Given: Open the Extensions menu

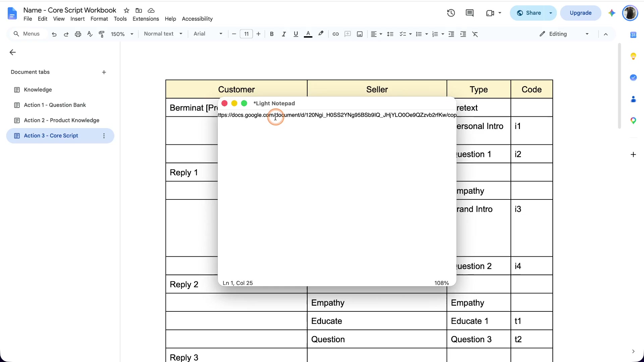Looking at the screenshot, I should coord(146,19).
